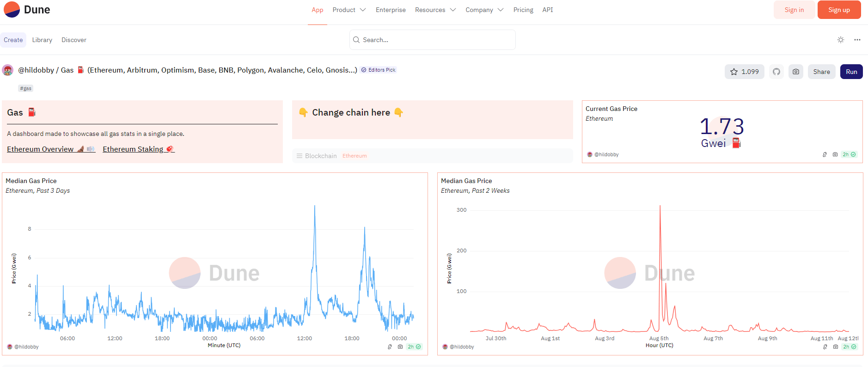868x367 pixels.
Task: Click the dashboard description sentence
Action: pyautogui.click(x=96, y=134)
